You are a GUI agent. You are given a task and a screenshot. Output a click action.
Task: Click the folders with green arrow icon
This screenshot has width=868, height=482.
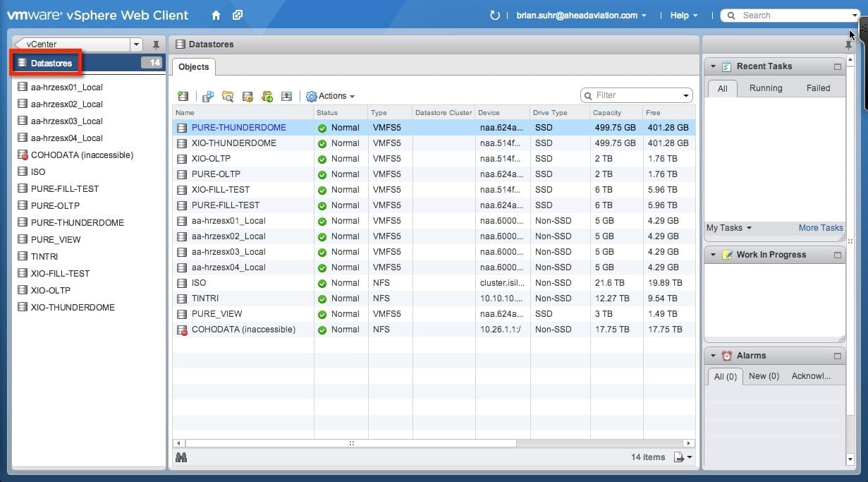(x=267, y=96)
